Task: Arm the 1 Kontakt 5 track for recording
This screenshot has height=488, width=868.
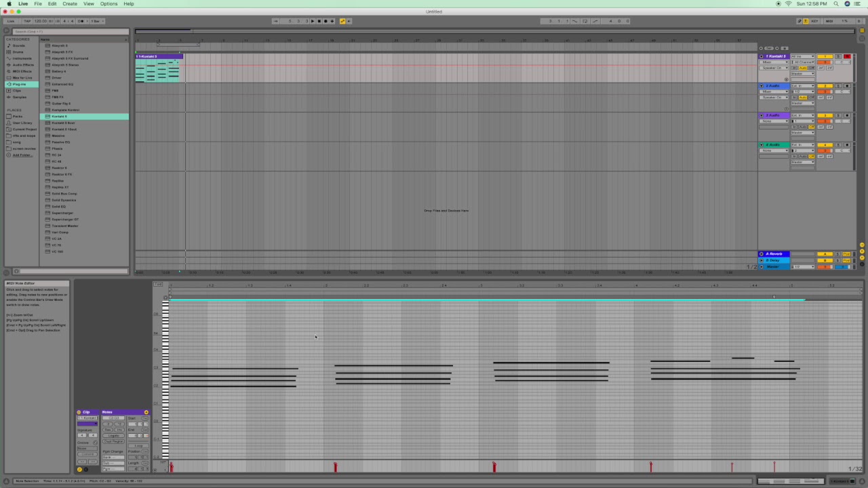Action: pos(847,56)
